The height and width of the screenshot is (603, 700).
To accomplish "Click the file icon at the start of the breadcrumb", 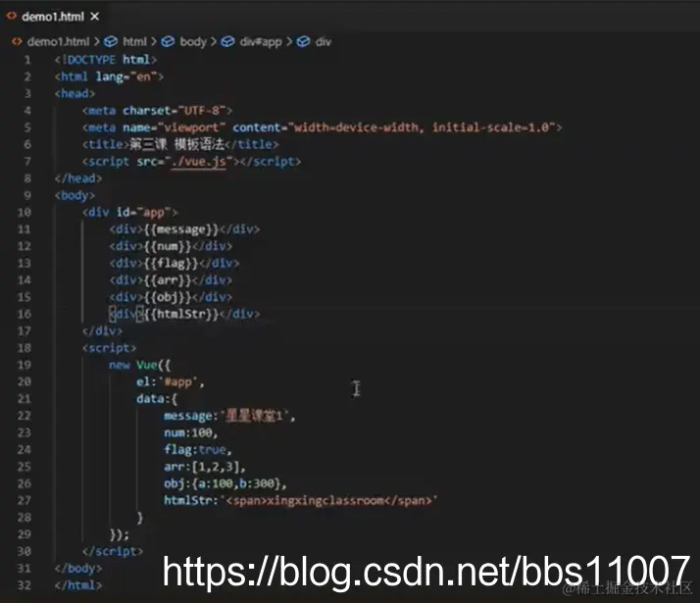I will [x=17, y=41].
